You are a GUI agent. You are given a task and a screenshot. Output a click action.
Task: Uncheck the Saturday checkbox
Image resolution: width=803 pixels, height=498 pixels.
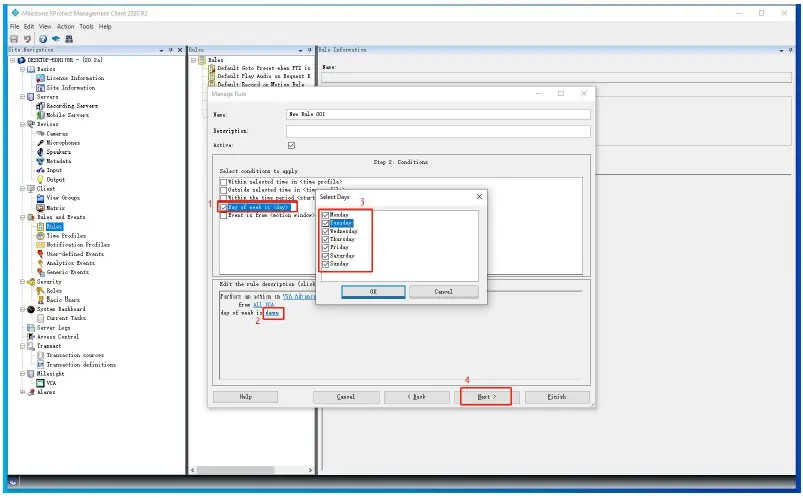coord(326,256)
